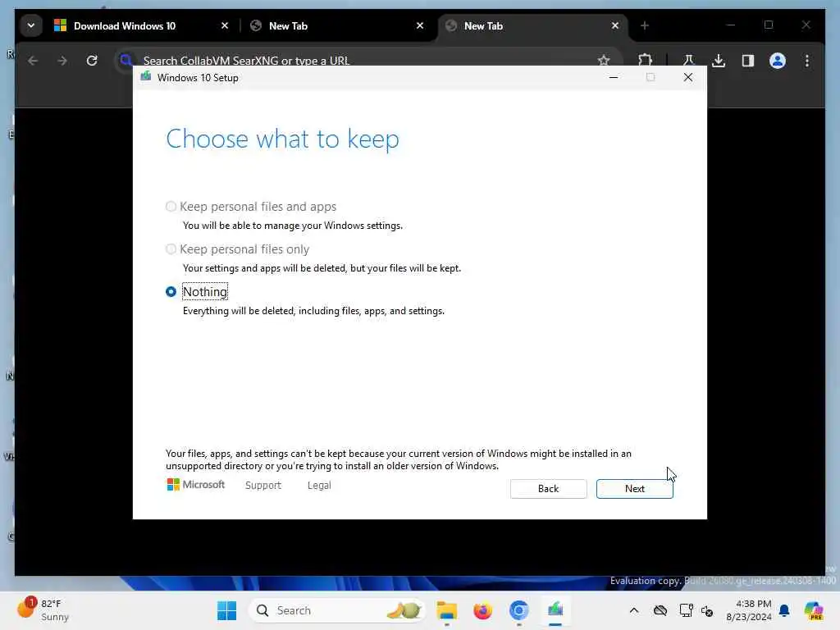840x630 pixels.
Task: Open Chromium browser from the taskbar
Action: click(x=518, y=610)
